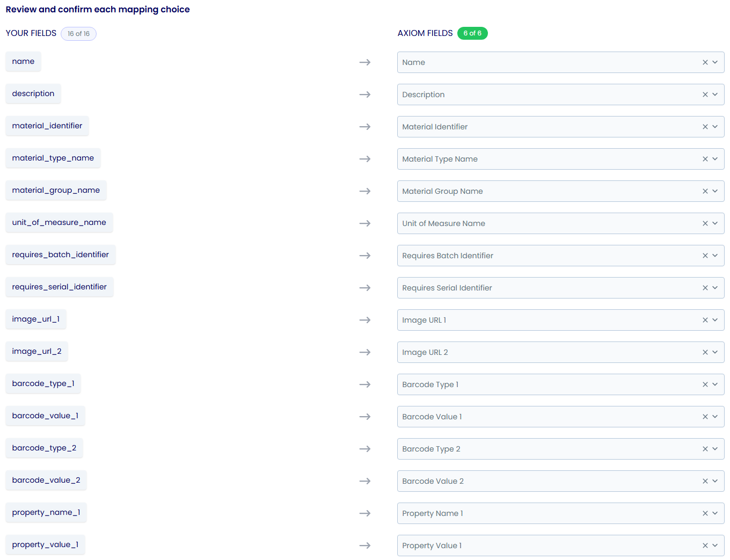
Task: Click the green '6 of 6' badge
Action: point(472,33)
